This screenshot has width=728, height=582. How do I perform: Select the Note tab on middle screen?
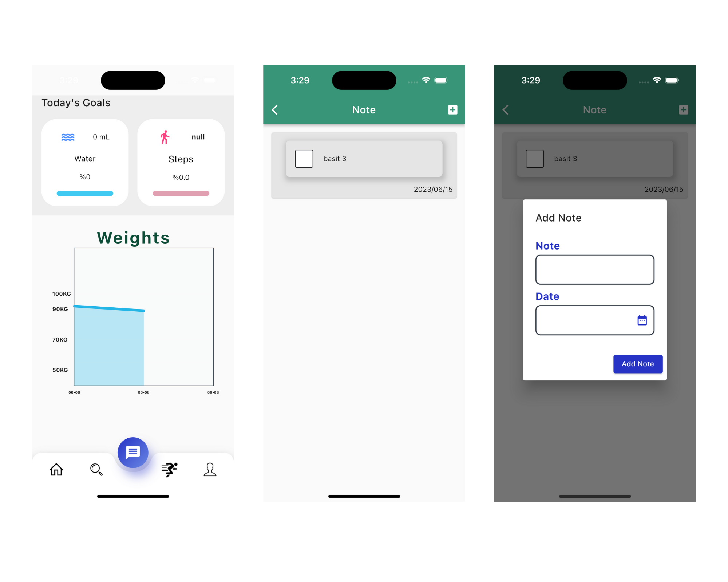363,109
